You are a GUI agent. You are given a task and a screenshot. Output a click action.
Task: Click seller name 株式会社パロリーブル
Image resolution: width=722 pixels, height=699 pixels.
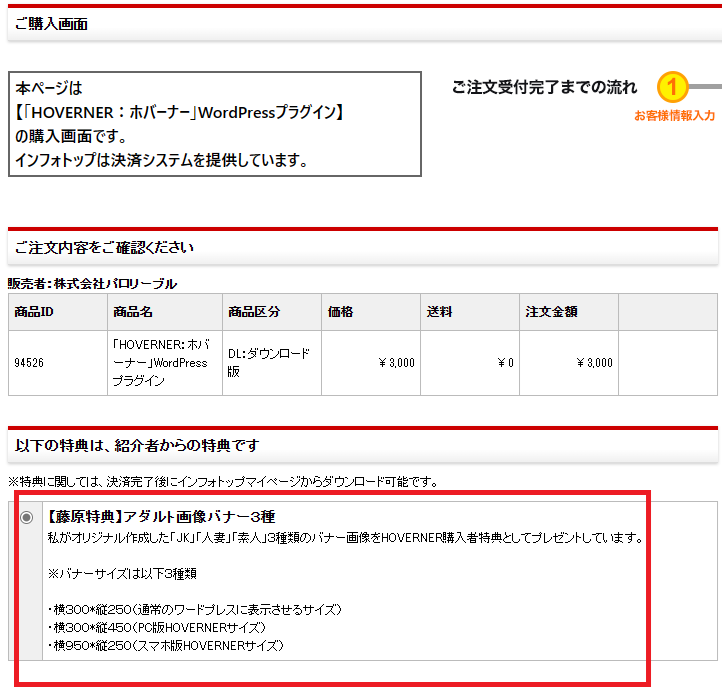tap(116, 284)
